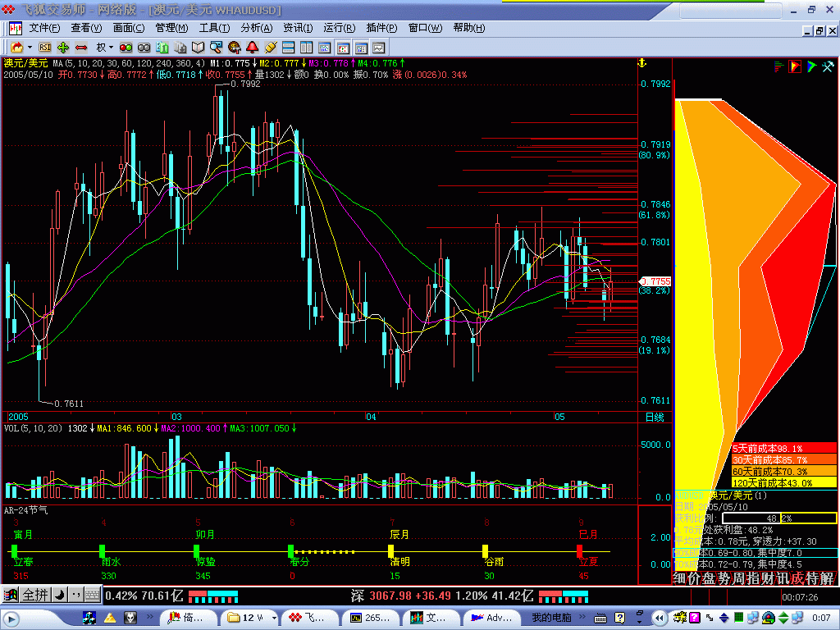Click the red horizontal double-arrow icon
This screenshot has width=840, height=630.
pyautogui.click(x=81, y=48)
